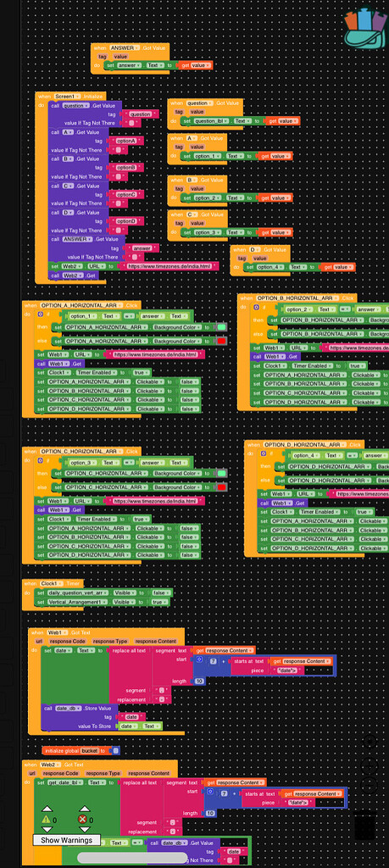389x868 pixels.
Task: Jump to next warning with down arrow below triangle
Action: 47,829
